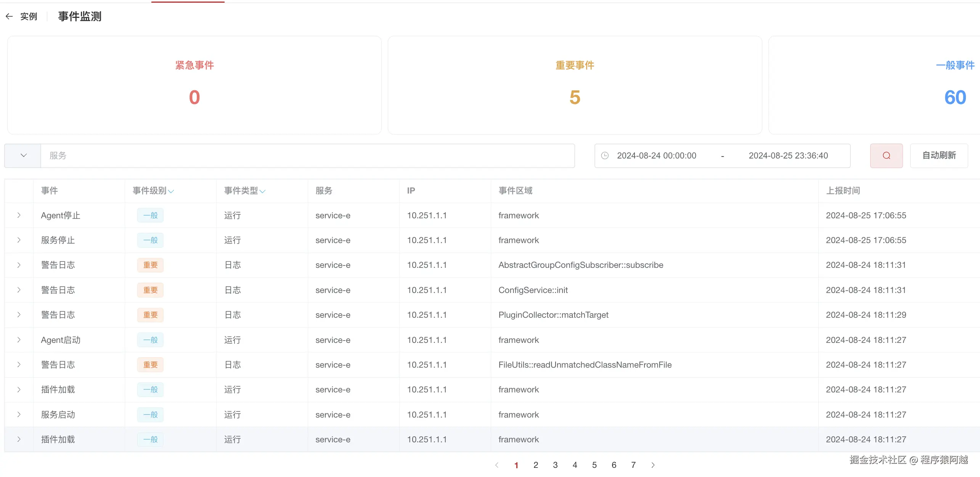
Task: Open dropdown left of 服务 search field
Action: 23,155
